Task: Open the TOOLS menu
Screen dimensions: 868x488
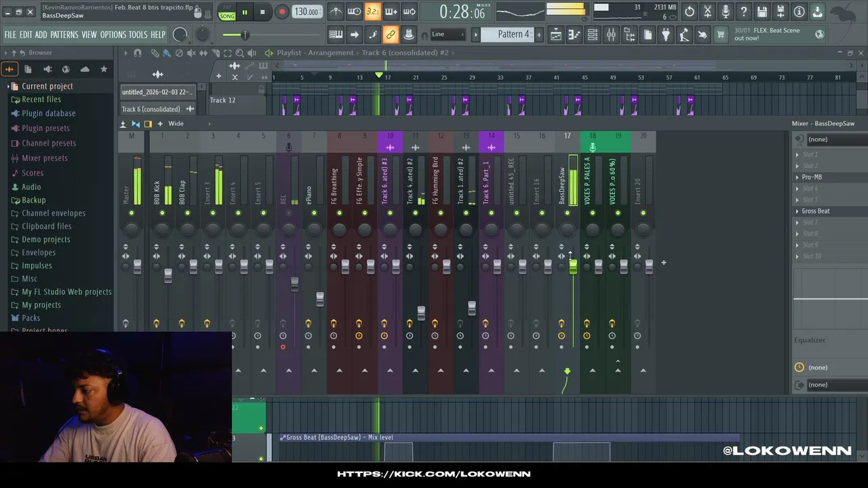Action: [138, 35]
